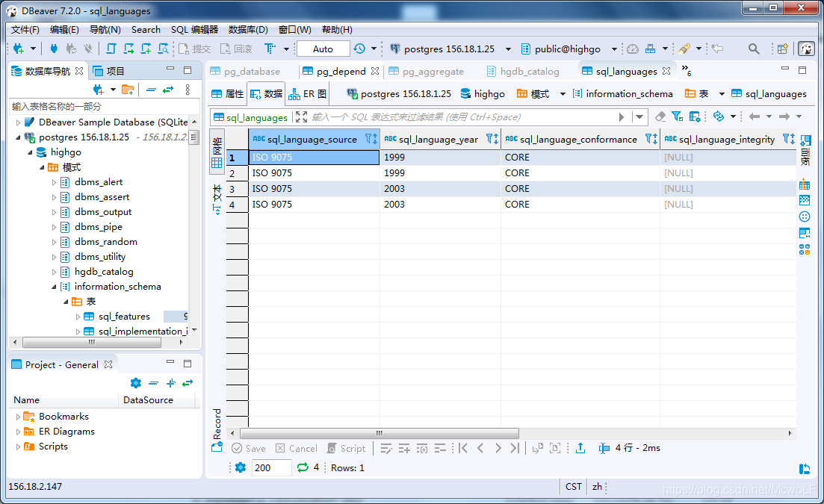Click the link with editor arrows icon
This screenshot has height=504, width=824.
pyautogui.click(x=168, y=90)
